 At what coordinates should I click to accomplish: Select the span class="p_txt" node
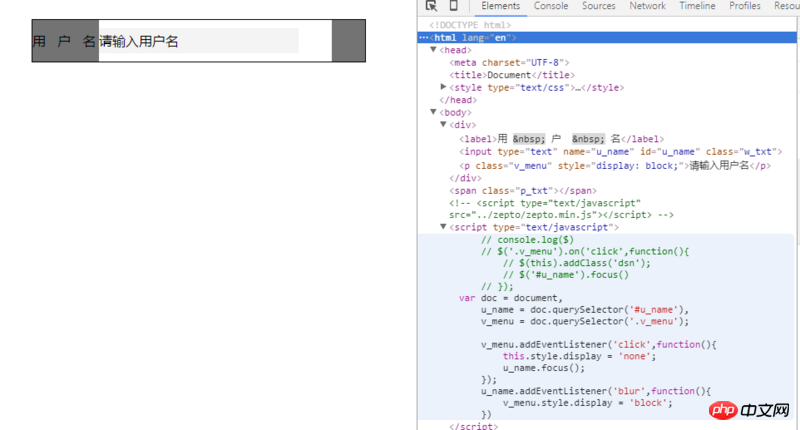pos(522,191)
